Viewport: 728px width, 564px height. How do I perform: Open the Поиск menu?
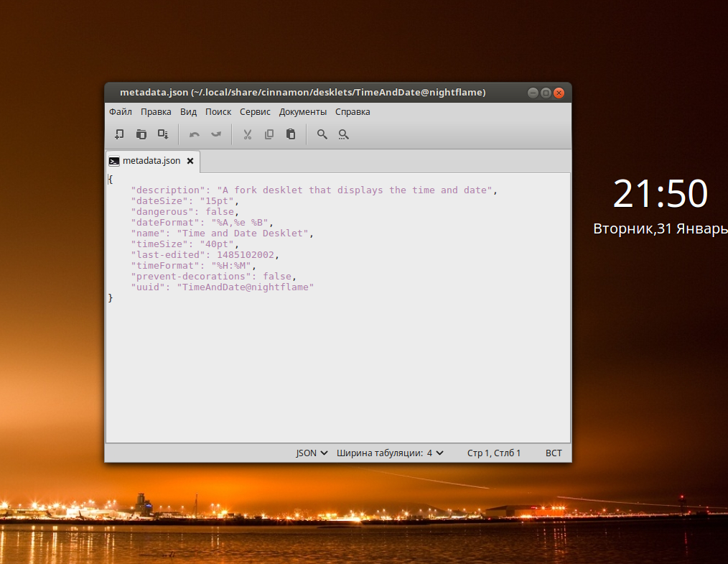tap(218, 112)
